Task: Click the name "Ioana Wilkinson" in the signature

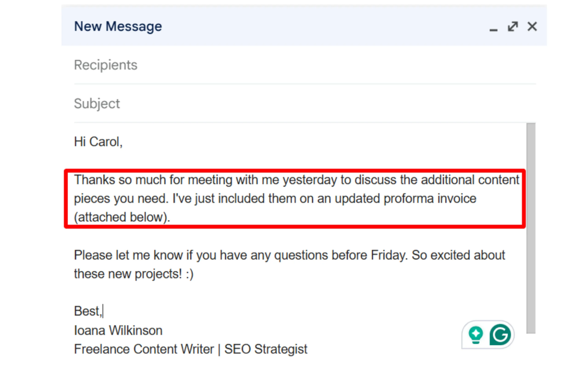Action: 118,331
